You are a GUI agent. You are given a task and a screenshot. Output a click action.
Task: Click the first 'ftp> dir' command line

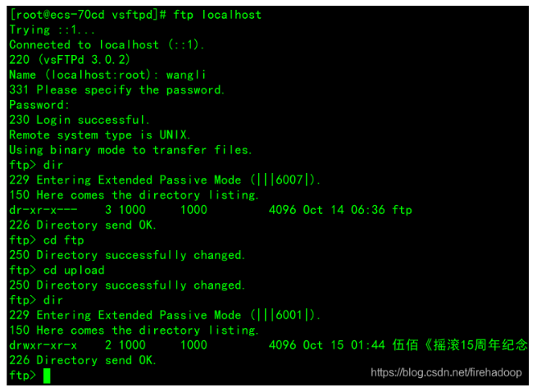(36, 165)
